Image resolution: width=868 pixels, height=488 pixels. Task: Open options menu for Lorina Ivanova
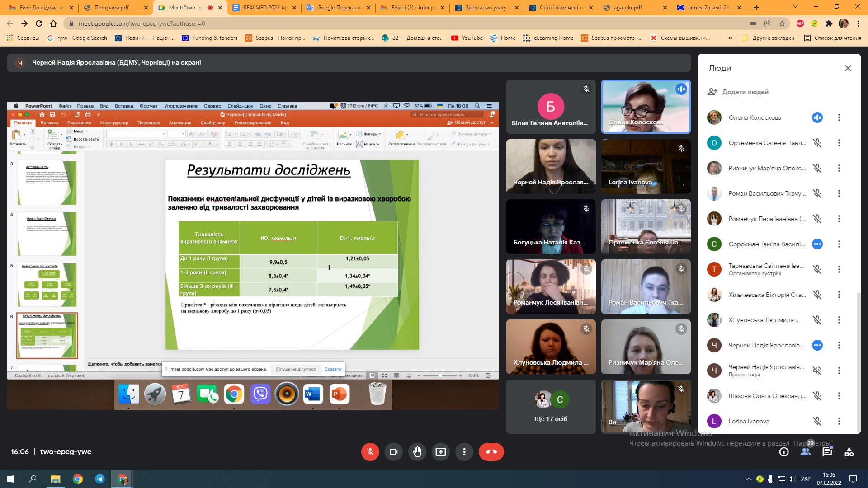pos(839,421)
